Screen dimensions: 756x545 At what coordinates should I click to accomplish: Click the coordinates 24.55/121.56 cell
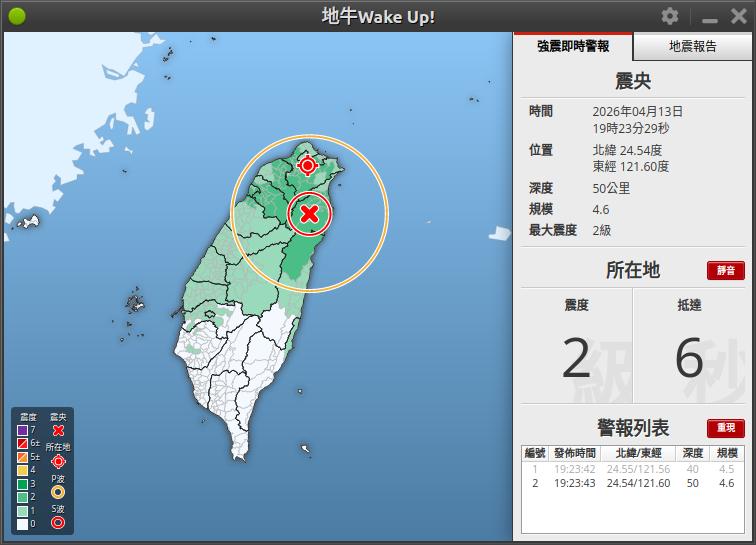point(638,469)
